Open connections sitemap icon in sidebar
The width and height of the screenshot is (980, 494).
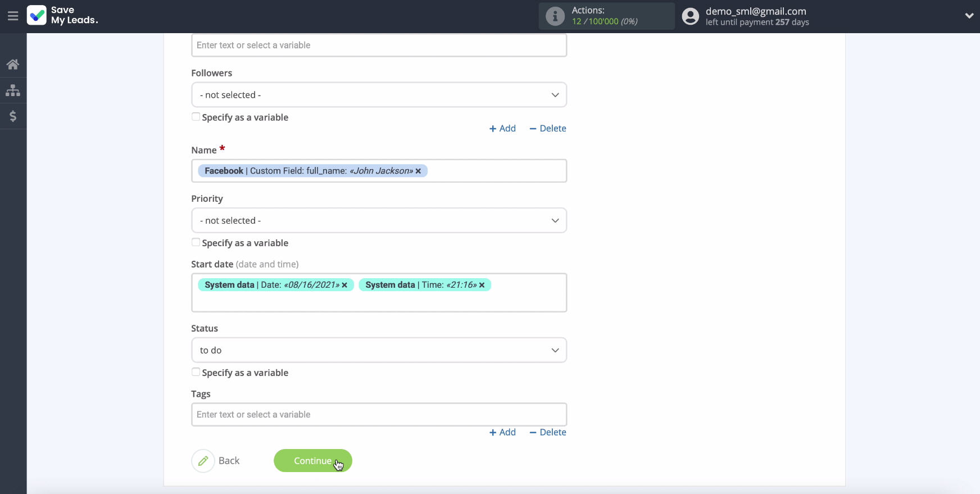[x=13, y=90]
